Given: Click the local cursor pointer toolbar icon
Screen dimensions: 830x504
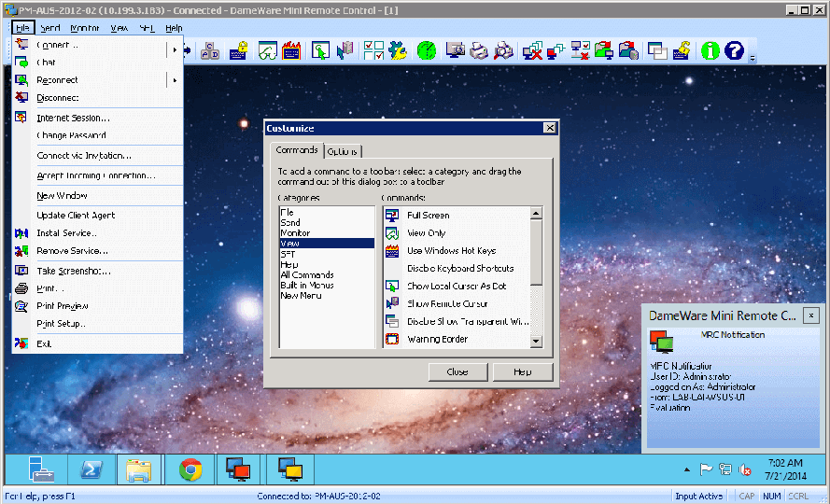Looking at the screenshot, I should tap(321, 50).
